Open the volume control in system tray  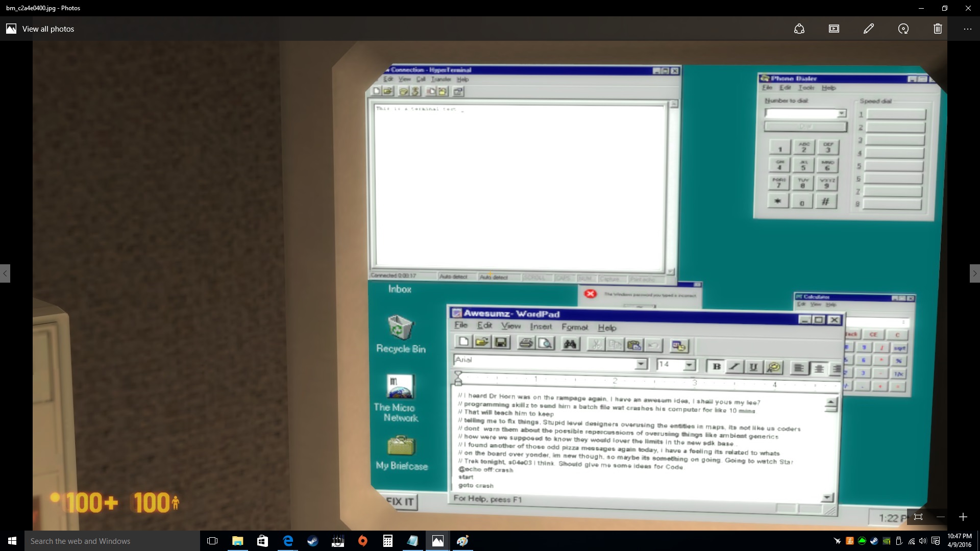923,541
